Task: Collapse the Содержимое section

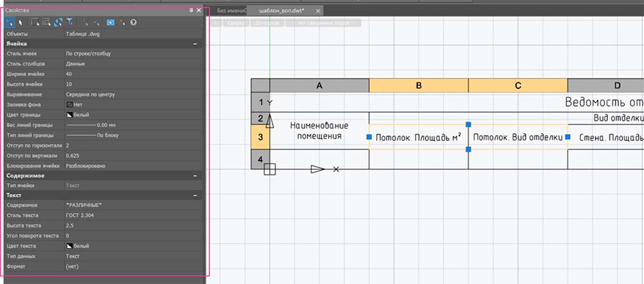Action: 194,175
